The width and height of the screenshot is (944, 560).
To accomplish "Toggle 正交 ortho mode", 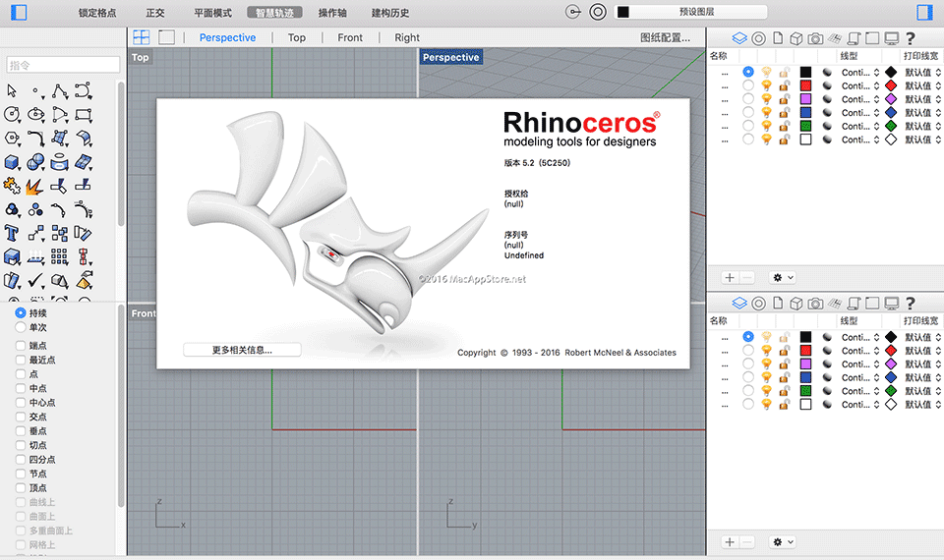I will click(x=154, y=13).
